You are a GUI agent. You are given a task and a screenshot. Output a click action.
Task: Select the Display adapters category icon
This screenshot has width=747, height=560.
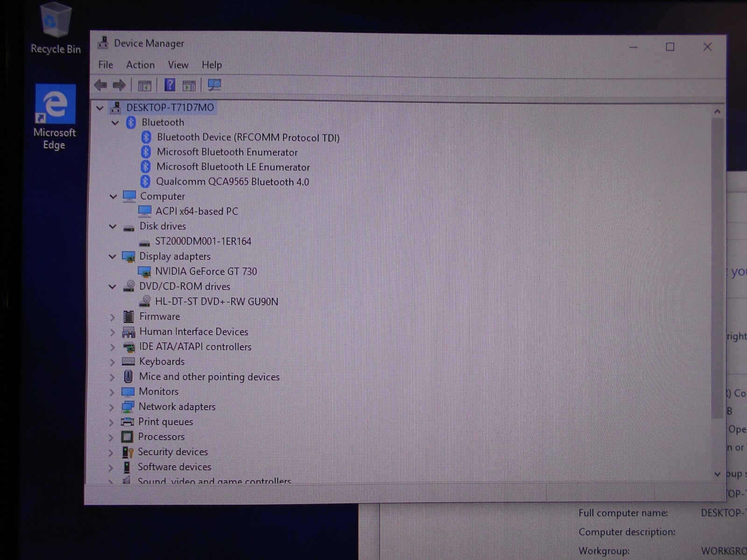click(x=128, y=257)
